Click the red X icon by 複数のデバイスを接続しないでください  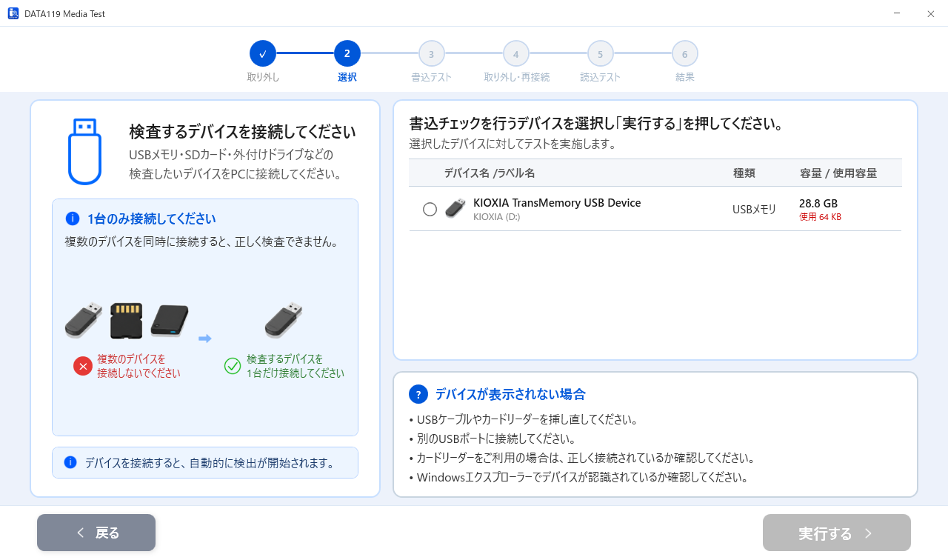point(83,366)
